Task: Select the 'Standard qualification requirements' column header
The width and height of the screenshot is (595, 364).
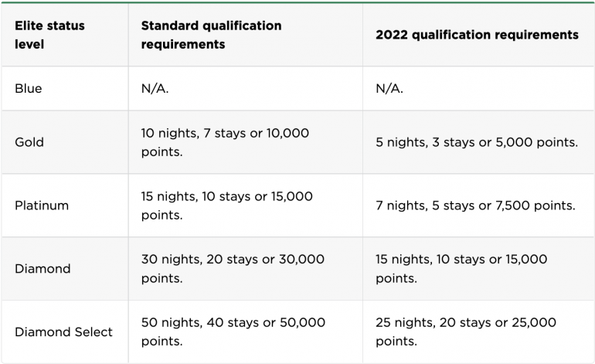Action: 211,35
